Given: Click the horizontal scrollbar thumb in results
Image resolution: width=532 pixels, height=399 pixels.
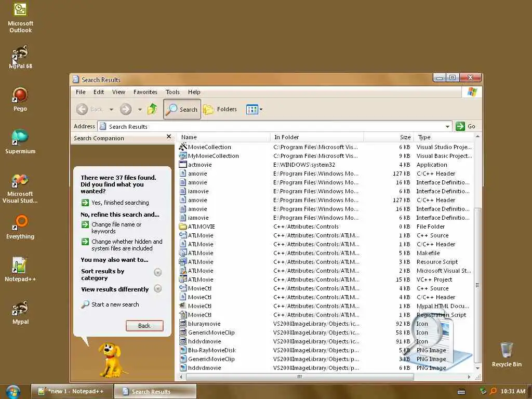Looking at the screenshot, I should pyautogui.click(x=300, y=377).
